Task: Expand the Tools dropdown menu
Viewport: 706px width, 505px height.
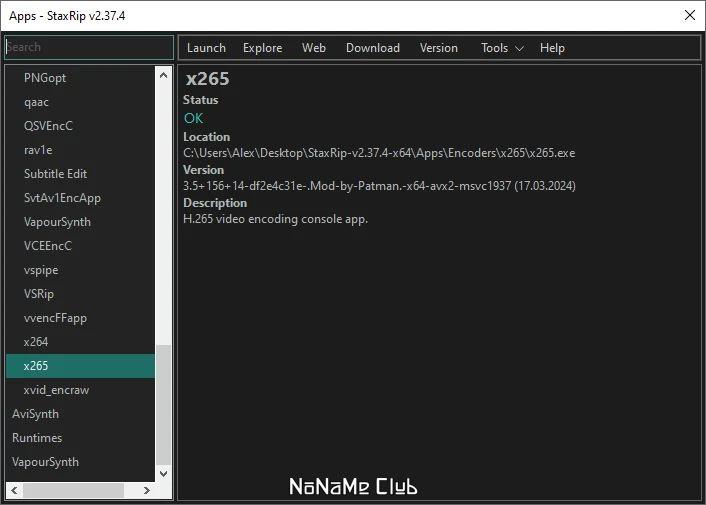Action: (502, 48)
